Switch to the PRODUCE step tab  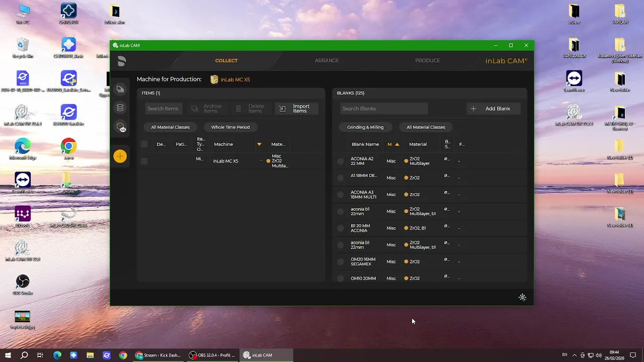[x=428, y=60]
